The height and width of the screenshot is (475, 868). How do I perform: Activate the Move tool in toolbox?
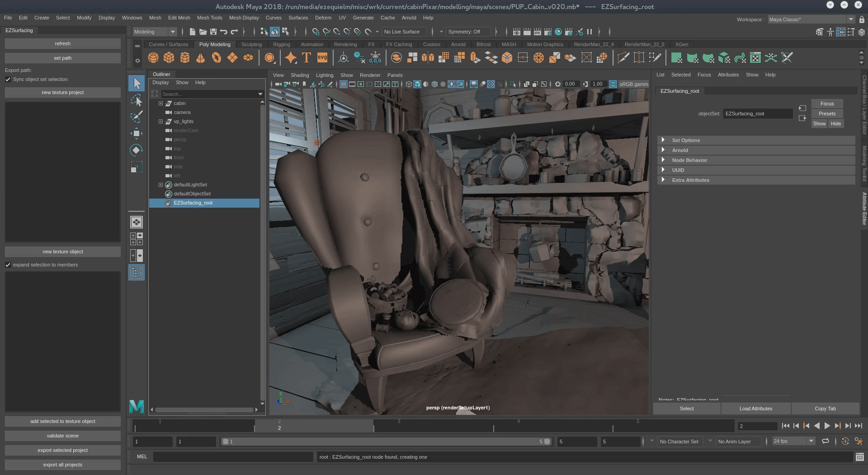pos(137,133)
